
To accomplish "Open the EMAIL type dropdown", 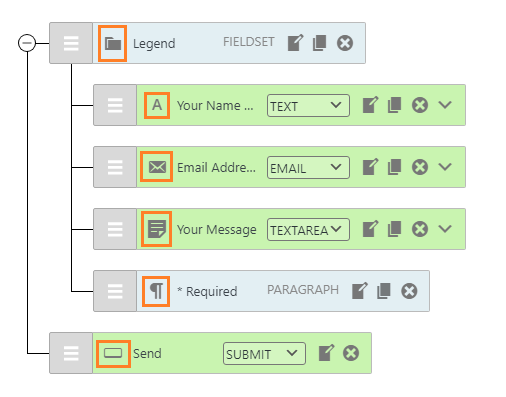I will [308, 168].
